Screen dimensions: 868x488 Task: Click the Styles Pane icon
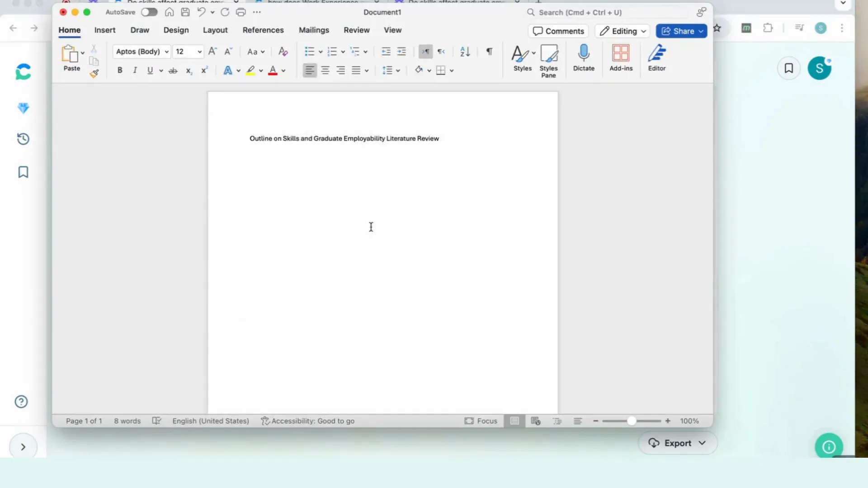(548, 59)
